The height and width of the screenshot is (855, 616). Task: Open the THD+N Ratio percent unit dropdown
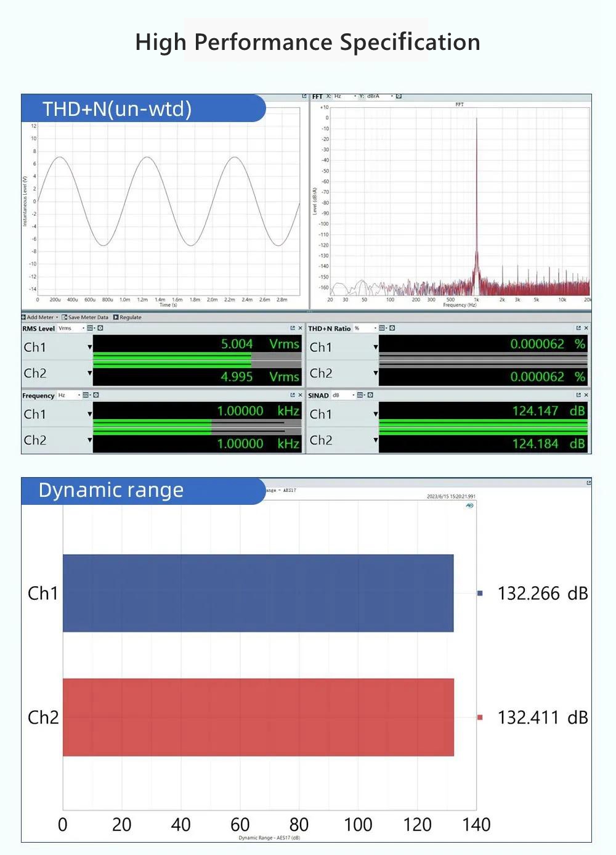(375, 329)
